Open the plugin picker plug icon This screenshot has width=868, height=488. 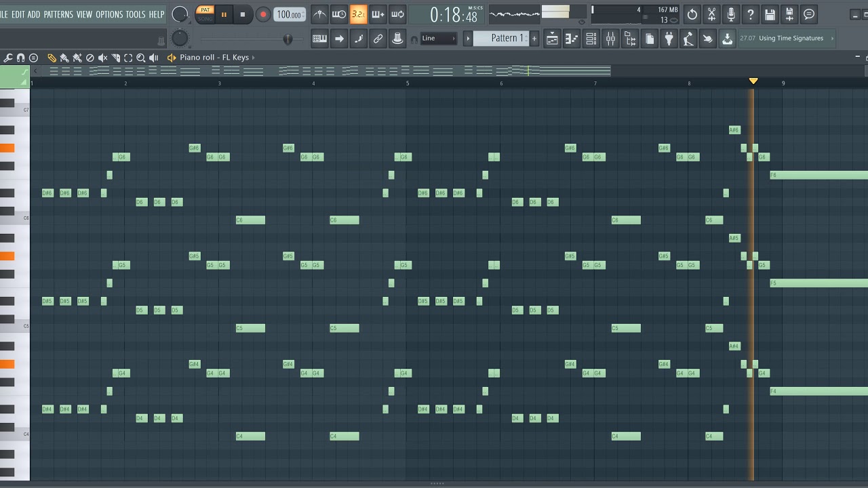tap(669, 39)
